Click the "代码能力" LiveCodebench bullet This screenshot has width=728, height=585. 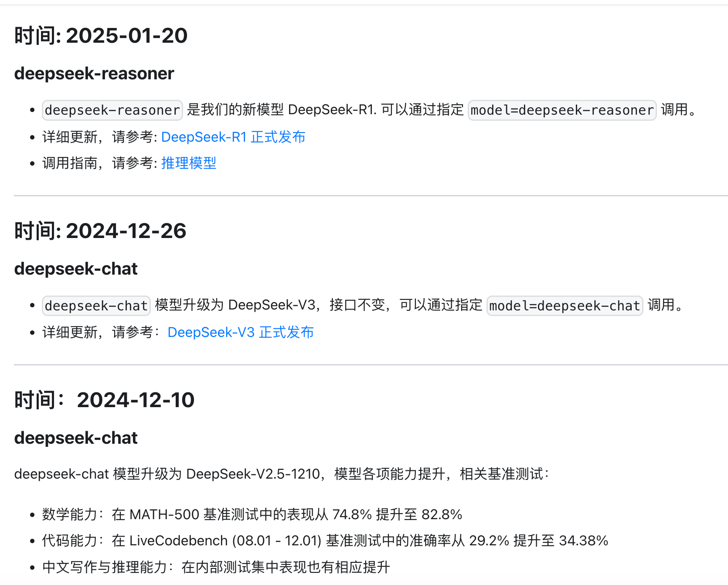point(325,541)
